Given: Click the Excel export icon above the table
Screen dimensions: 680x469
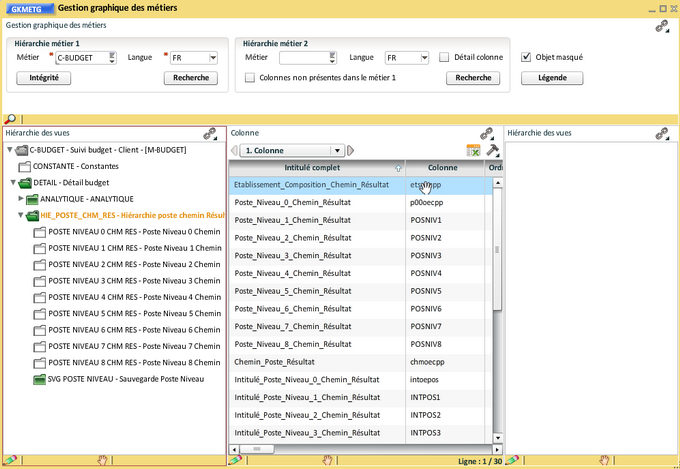Looking at the screenshot, I should click(474, 150).
